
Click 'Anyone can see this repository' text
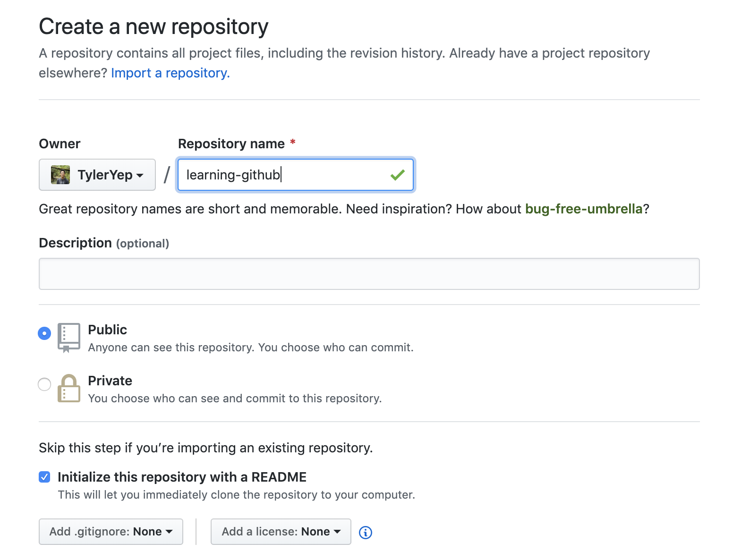point(251,348)
